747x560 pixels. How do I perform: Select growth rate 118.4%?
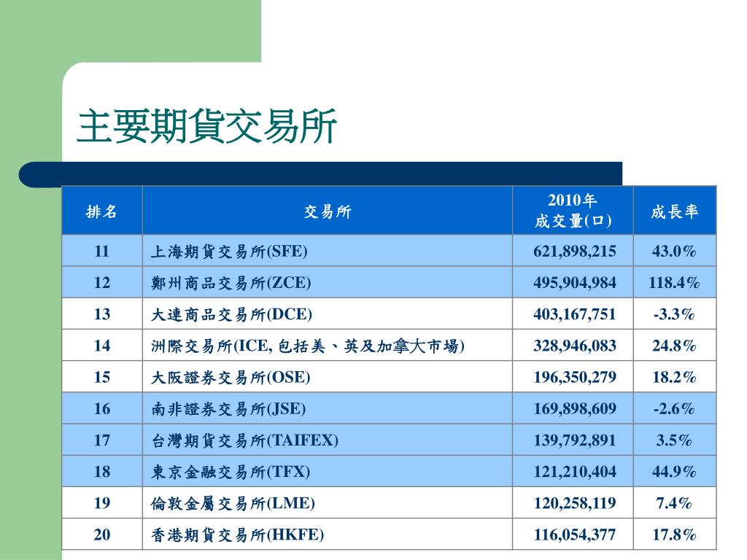point(674,282)
